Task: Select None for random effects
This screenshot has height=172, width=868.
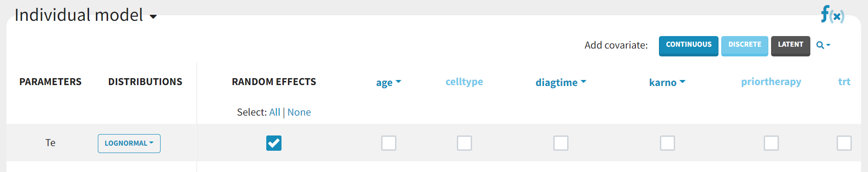Action: 299,112
